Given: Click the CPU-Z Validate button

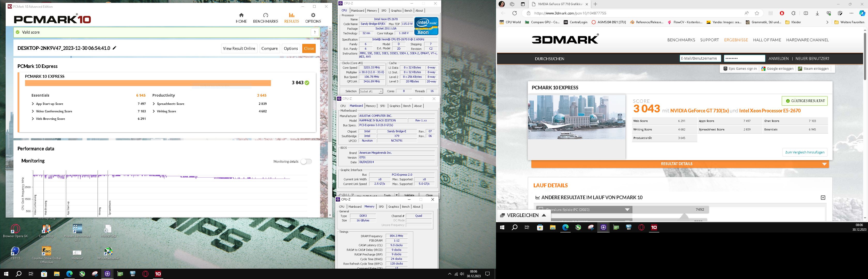Looking at the screenshot, I should coord(409,195).
